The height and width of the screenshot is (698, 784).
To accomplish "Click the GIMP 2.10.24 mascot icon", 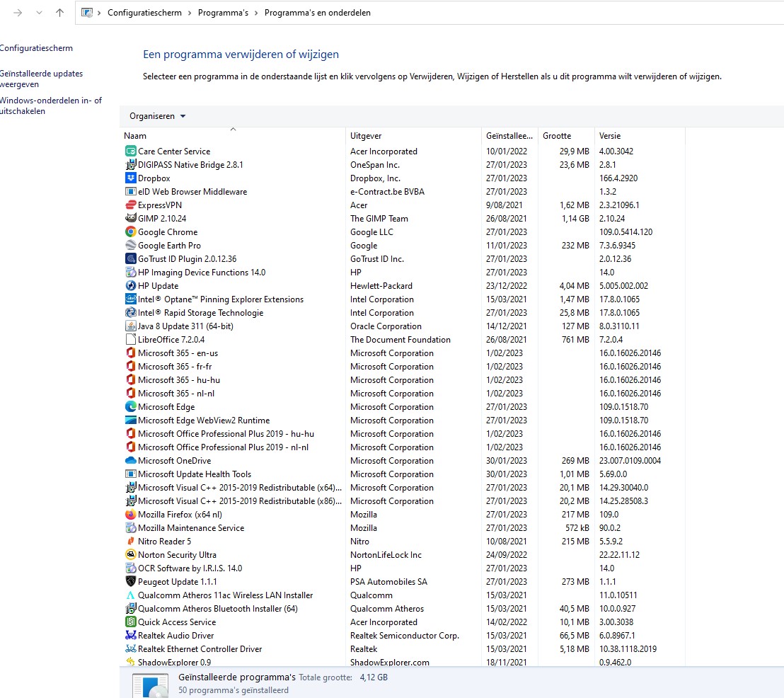I will point(130,218).
